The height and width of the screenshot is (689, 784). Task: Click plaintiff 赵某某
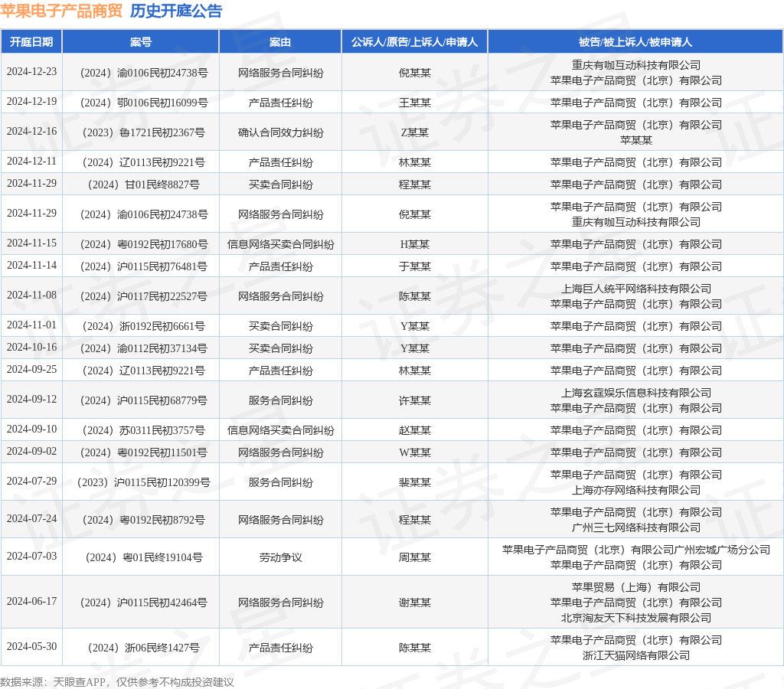[x=414, y=430]
